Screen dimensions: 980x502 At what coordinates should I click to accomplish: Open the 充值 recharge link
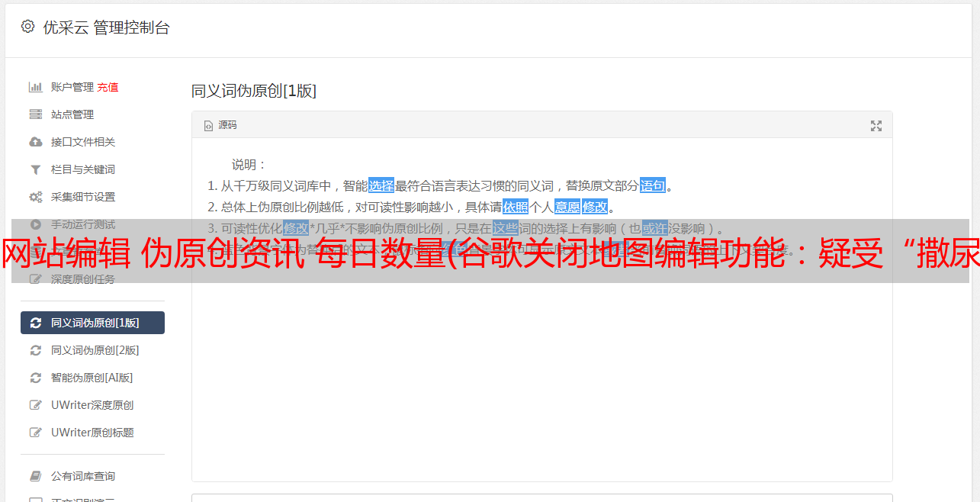tap(108, 87)
